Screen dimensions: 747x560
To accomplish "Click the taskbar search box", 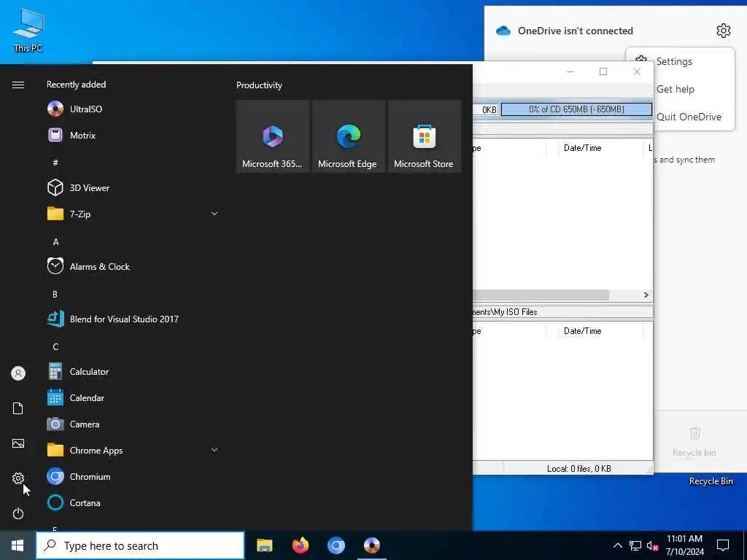I will [x=140, y=545].
